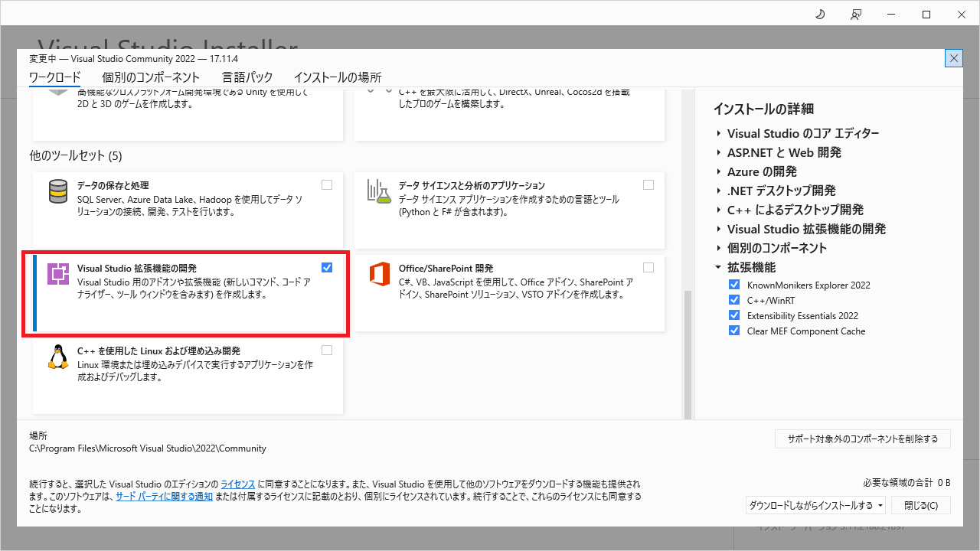
Task: Expand Azure の開発 details
Action: [719, 171]
